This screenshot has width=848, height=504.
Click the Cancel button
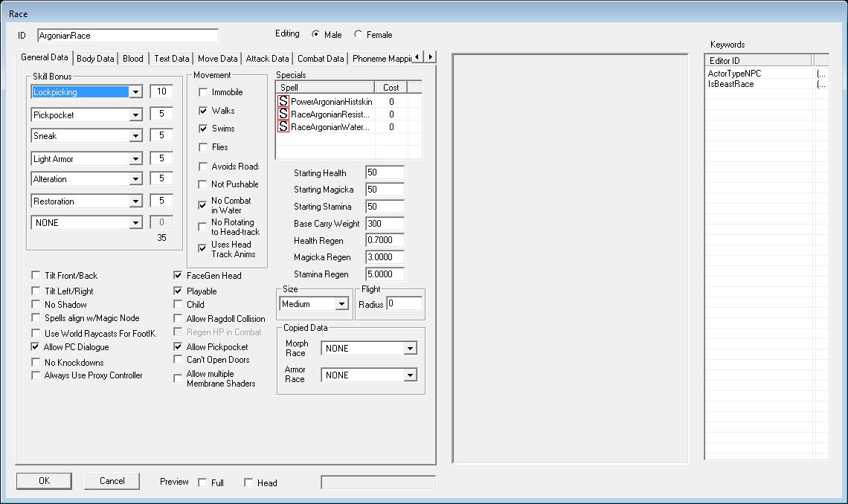112,481
